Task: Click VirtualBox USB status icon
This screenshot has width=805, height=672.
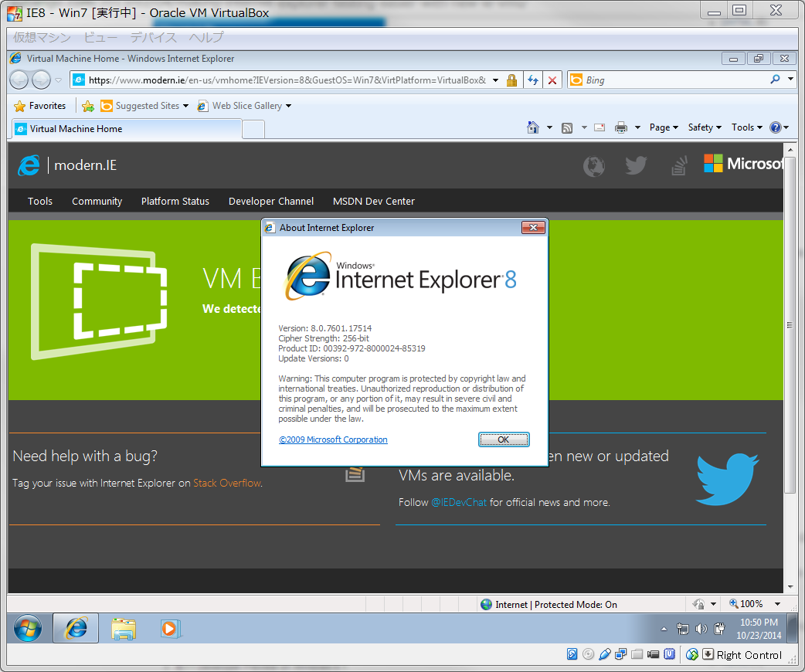Action: point(605,654)
